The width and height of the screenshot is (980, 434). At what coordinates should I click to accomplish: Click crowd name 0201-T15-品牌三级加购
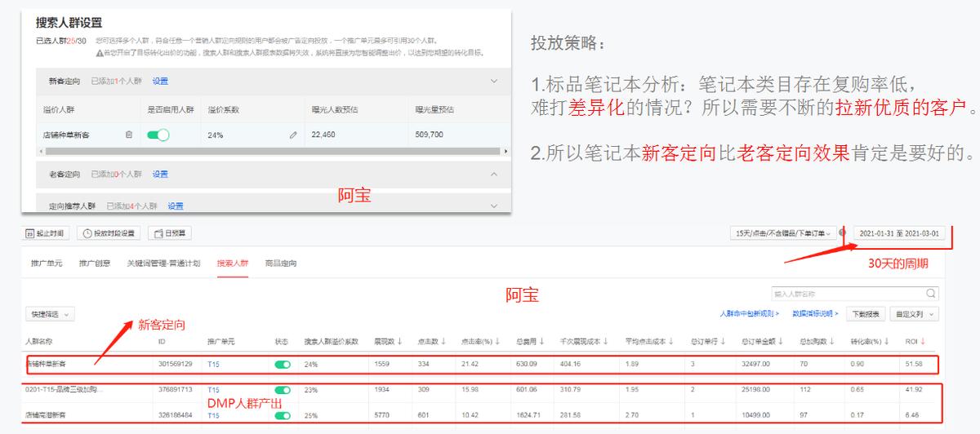[65, 390]
